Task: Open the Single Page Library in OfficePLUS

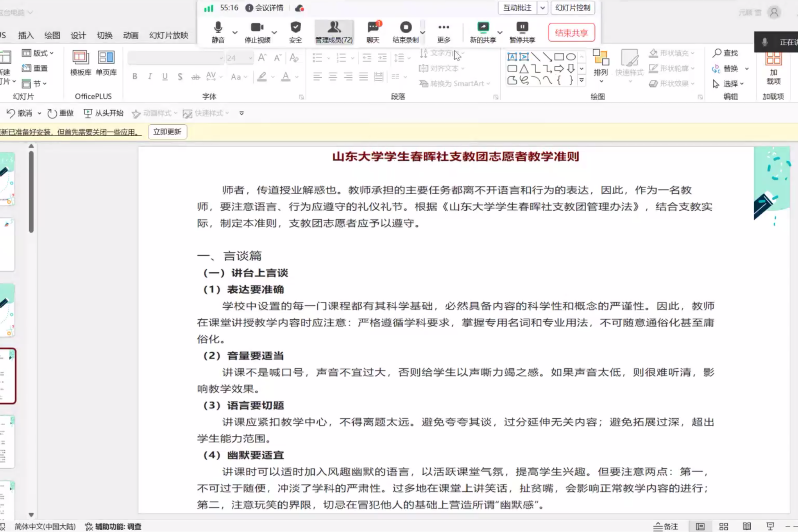Action: click(106, 63)
